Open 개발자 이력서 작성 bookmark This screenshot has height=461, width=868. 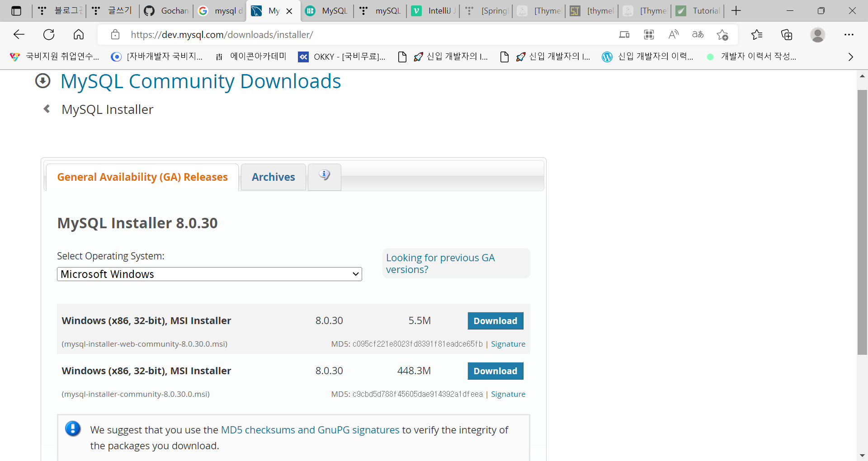752,56
